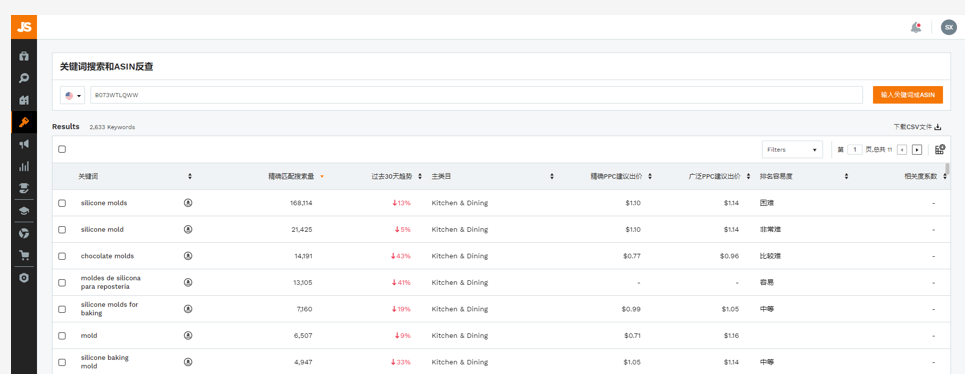
Task: Open the Chrome extension sidebar icon
Action: (x=24, y=233)
